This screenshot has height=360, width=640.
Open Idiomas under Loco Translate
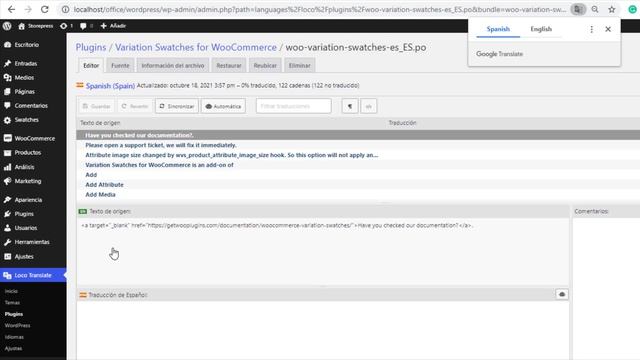pyautogui.click(x=14, y=337)
